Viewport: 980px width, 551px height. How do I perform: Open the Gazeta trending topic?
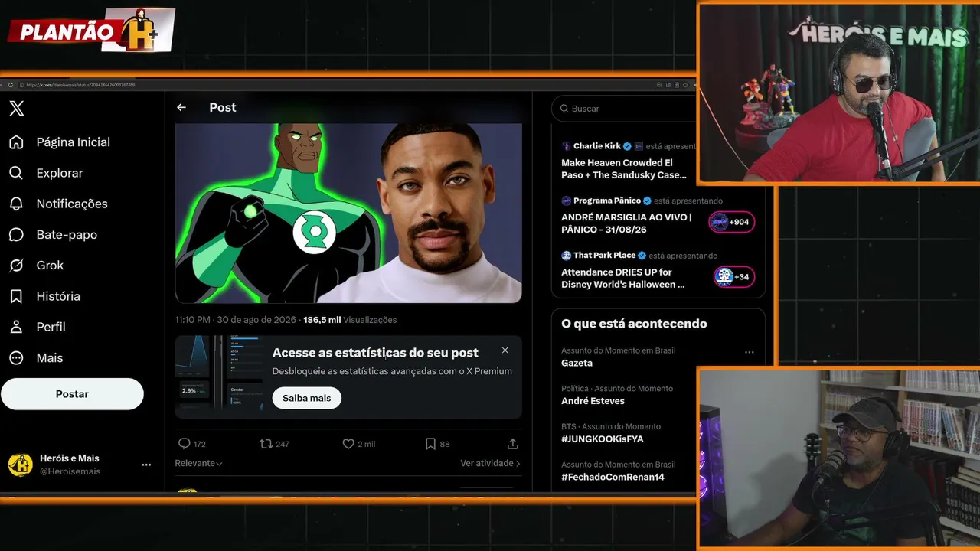[577, 363]
